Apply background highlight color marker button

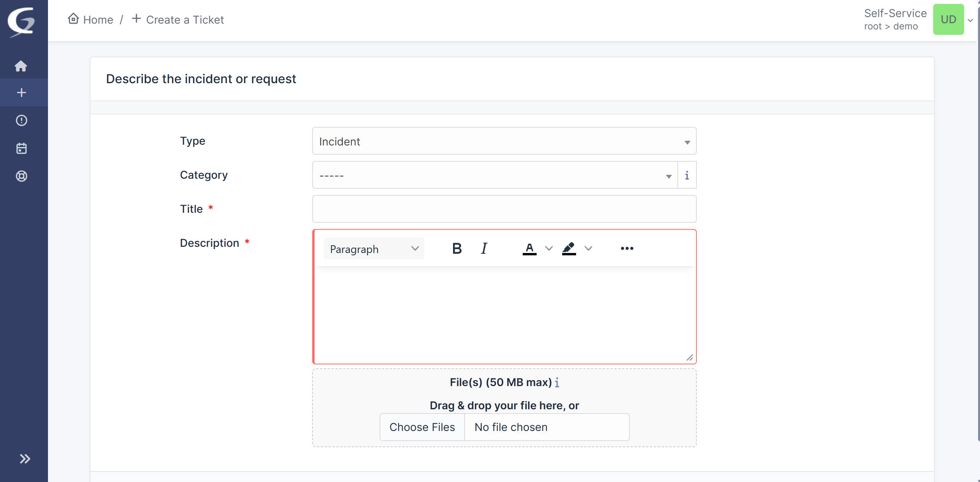(569, 249)
